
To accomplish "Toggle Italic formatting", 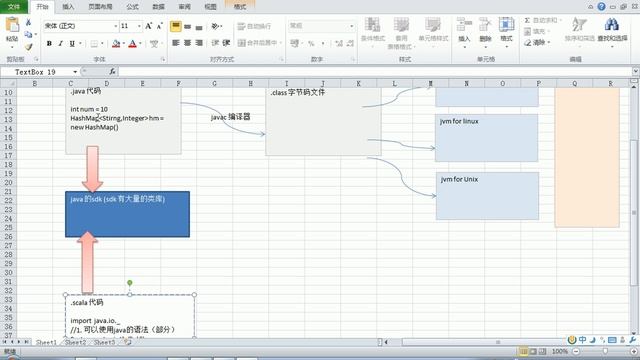I will (60, 43).
